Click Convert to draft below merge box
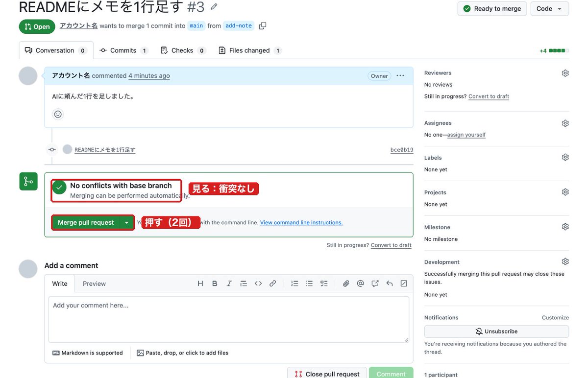Image resolution: width=588 pixels, height=378 pixels. [391, 245]
